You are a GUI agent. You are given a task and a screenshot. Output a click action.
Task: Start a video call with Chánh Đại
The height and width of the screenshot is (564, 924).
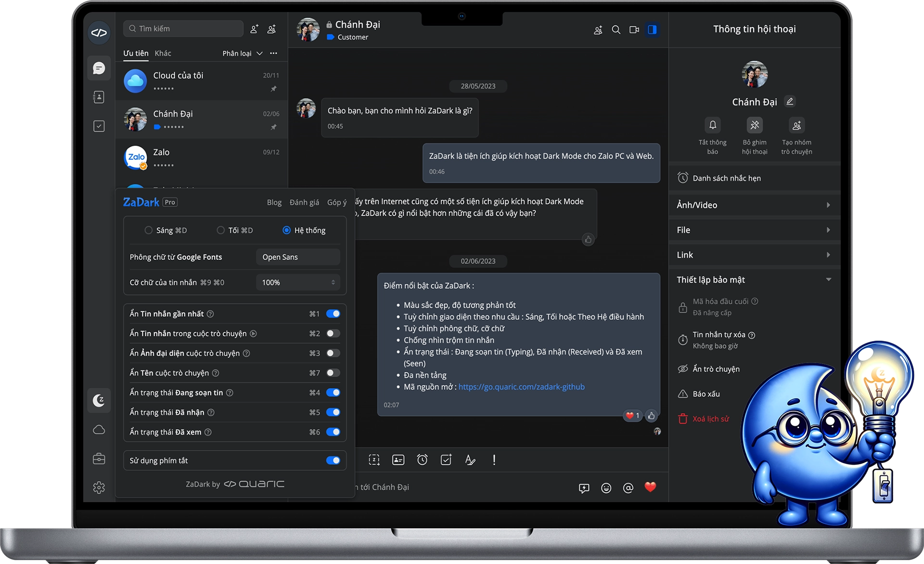pyautogui.click(x=634, y=30)
